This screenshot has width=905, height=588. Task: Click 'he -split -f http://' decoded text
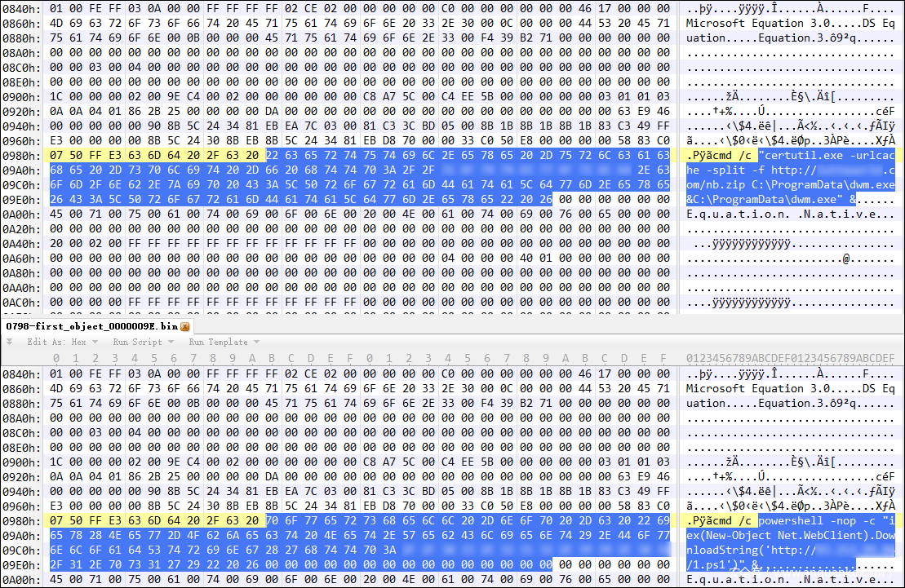point(751,170)
